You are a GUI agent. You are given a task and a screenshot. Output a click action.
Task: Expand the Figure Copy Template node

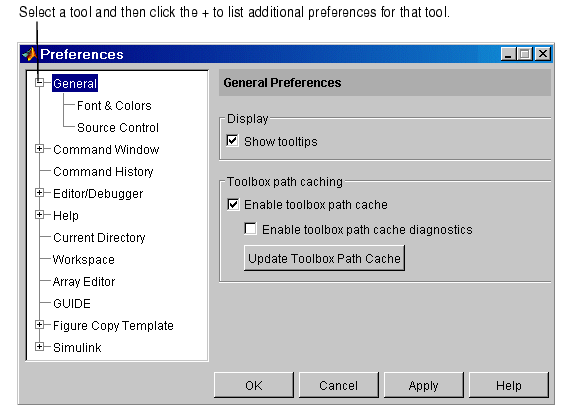pos(39,325)
